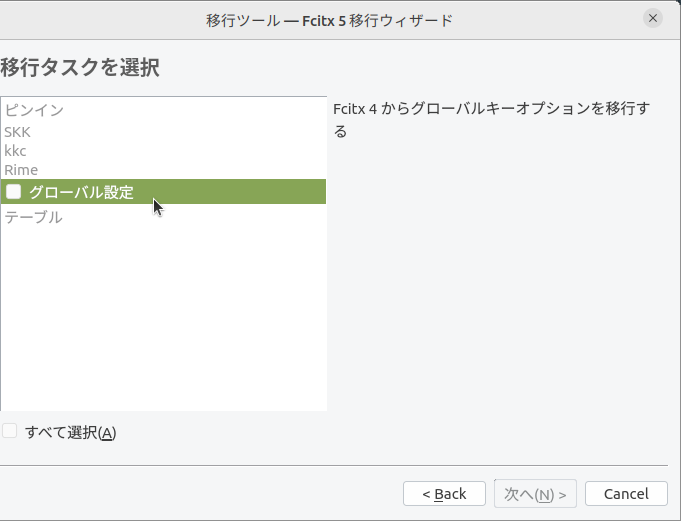This screenshot has width=681, height=521.
Task: Click empty space left of Back button
Action: pos(200,494)
